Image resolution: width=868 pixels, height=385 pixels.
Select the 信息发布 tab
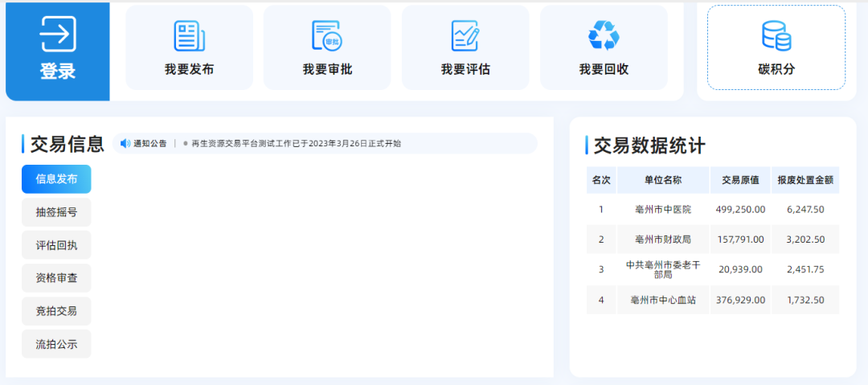pyautogui.click(x=56, y=179)
